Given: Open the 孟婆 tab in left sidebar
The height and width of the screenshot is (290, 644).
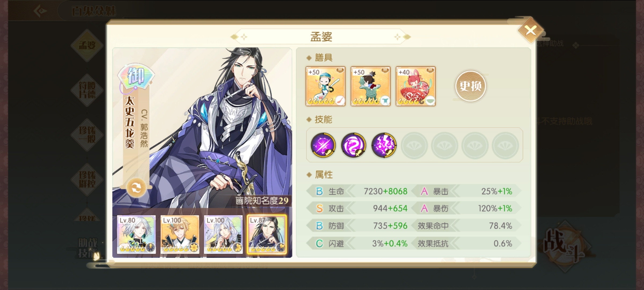Looking at the screenshot, I should pyautogui.click(x=87, y=45).
